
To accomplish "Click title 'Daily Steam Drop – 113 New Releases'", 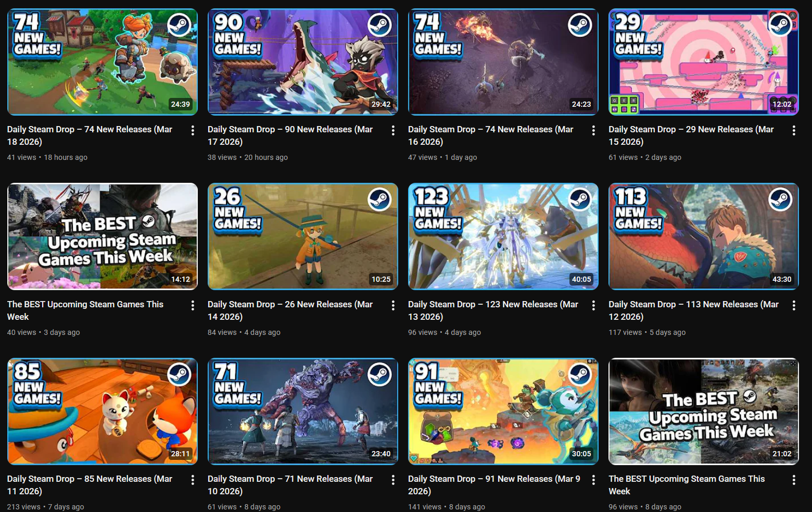I will 693,310.
